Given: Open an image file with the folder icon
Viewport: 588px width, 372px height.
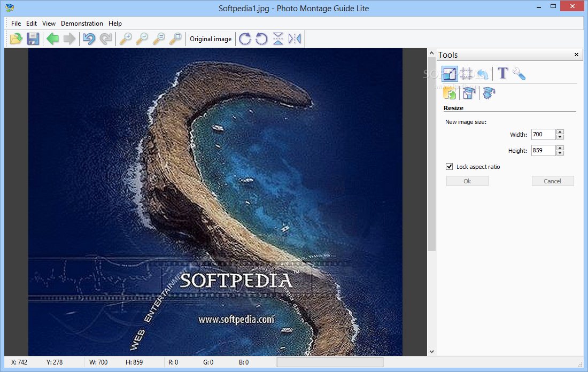Looking at the screenshot, I should click(16, 38).
